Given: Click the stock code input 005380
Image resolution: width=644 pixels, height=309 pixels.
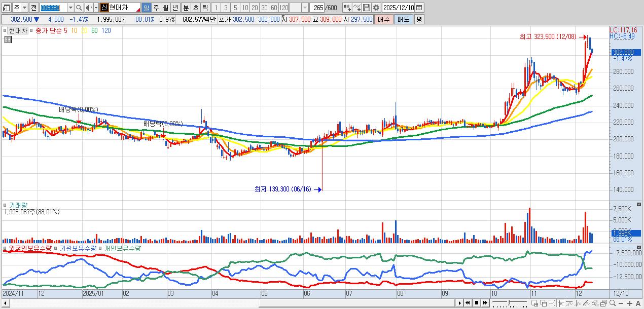Looking at the screenshot, I should pyautogui.click(x=53, y=8).
